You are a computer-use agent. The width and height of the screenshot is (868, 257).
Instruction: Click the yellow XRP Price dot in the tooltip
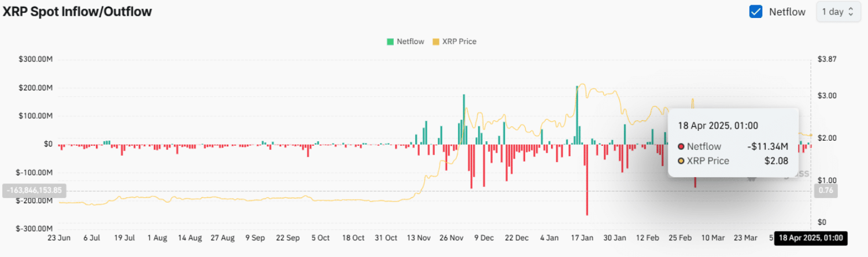click(681, 161)
